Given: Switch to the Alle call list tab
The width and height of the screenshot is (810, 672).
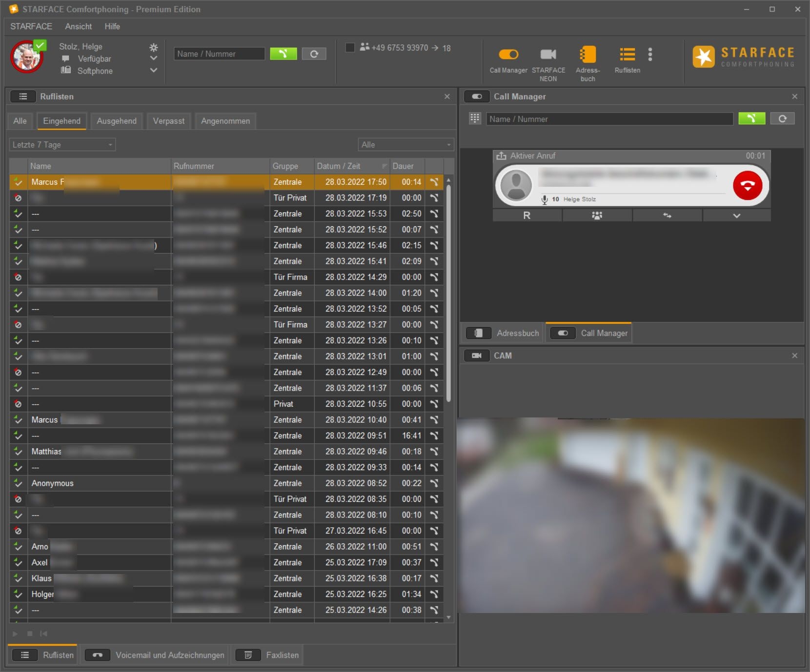Looking at the screenshot, I should (20, 121).
